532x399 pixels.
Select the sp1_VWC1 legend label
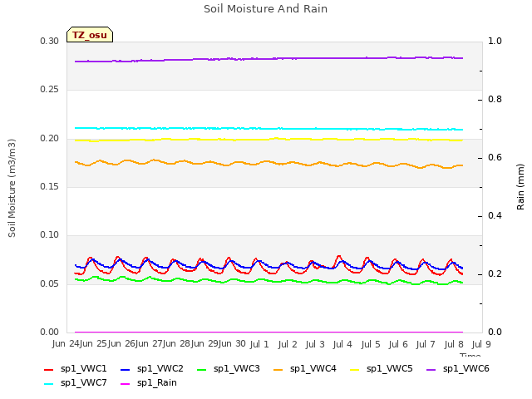[83, 369]
